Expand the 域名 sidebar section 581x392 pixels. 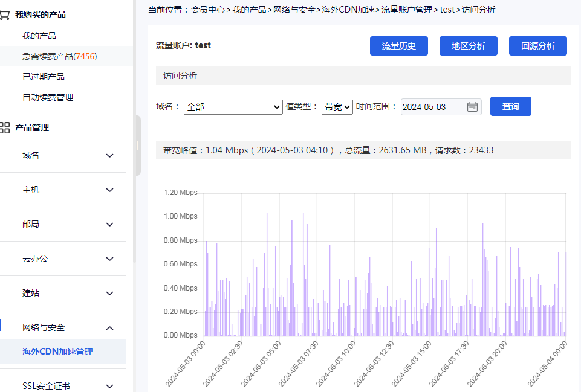pos(109,155)
